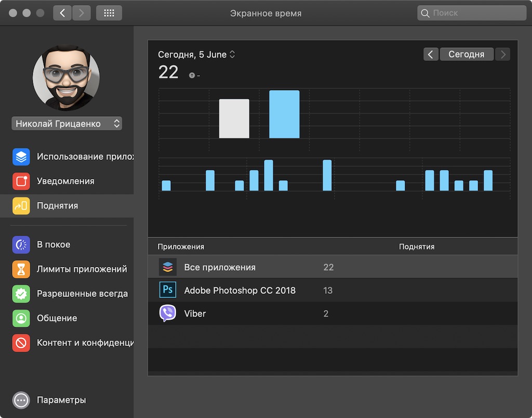Click the Сегодня button
532x418 pixels.
pos(467,54)
